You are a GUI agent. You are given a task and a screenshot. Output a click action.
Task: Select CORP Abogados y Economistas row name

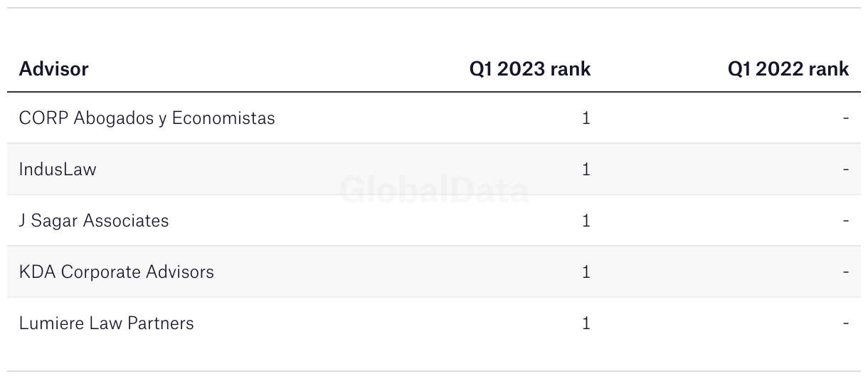click(147, 118)
